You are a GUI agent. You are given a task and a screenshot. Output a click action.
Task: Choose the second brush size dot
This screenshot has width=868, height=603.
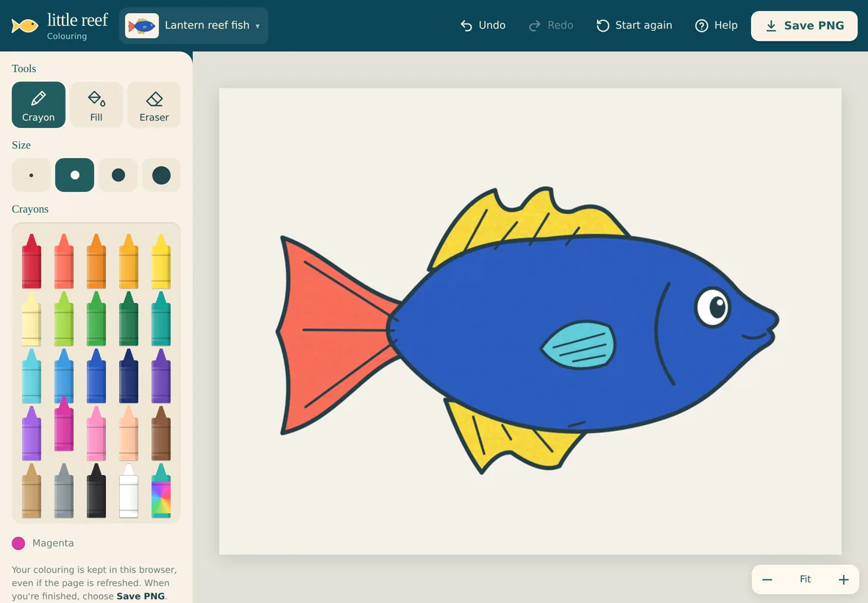coord(75,175)
